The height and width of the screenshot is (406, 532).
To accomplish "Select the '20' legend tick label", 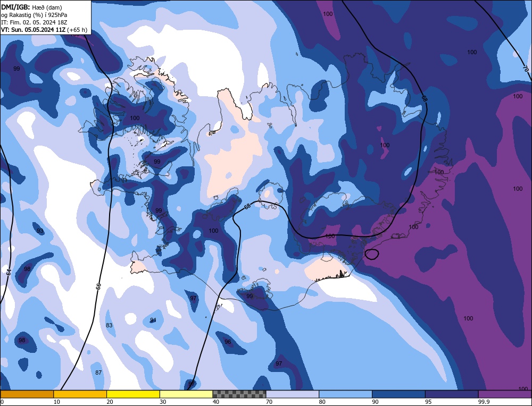I will point(110,402).
